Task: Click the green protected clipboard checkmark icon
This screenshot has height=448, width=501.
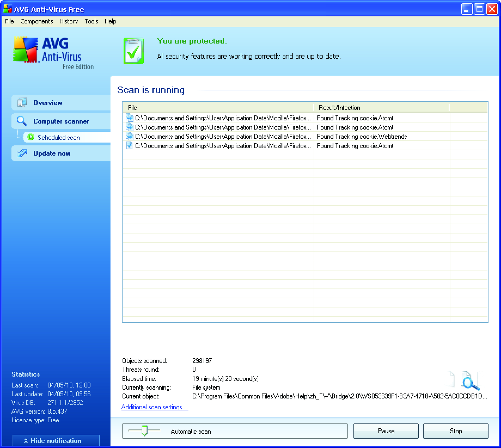Action: click(134, 51)
